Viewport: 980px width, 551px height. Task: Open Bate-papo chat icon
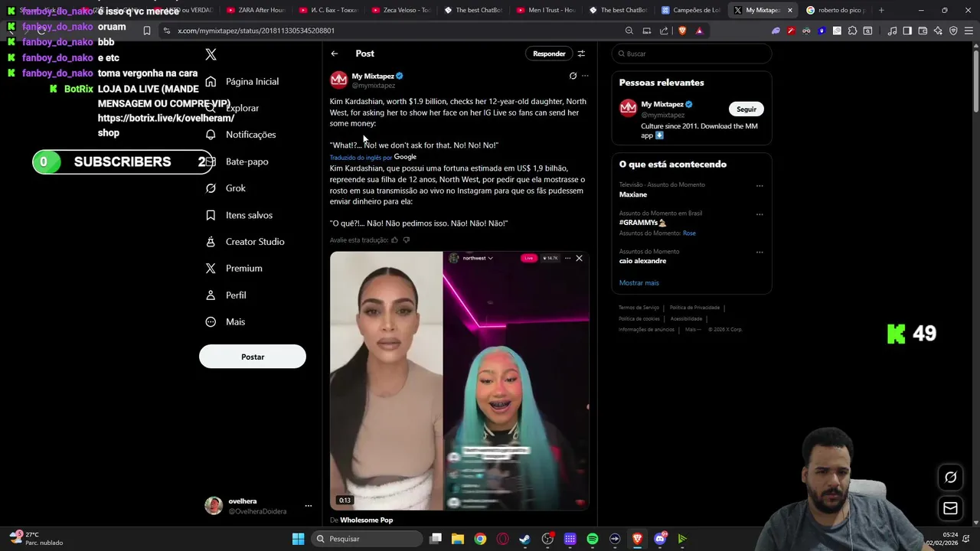[211, 161]
